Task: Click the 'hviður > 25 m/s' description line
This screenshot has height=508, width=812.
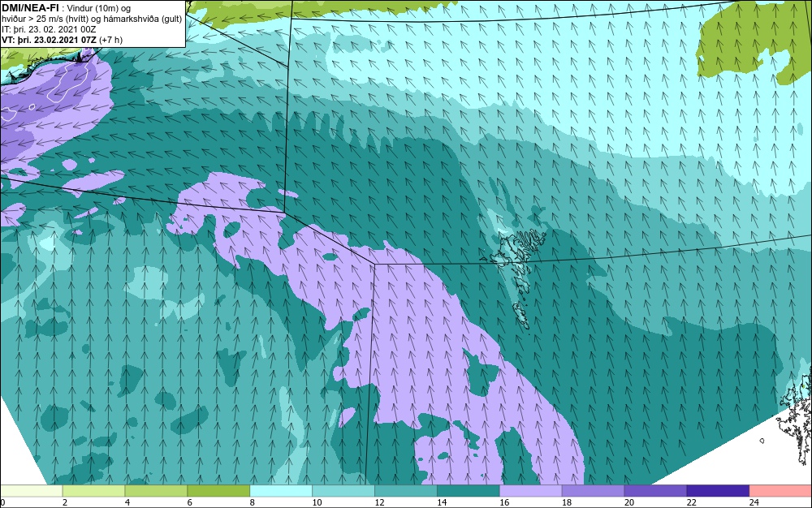Action: [x=92, y=19]
